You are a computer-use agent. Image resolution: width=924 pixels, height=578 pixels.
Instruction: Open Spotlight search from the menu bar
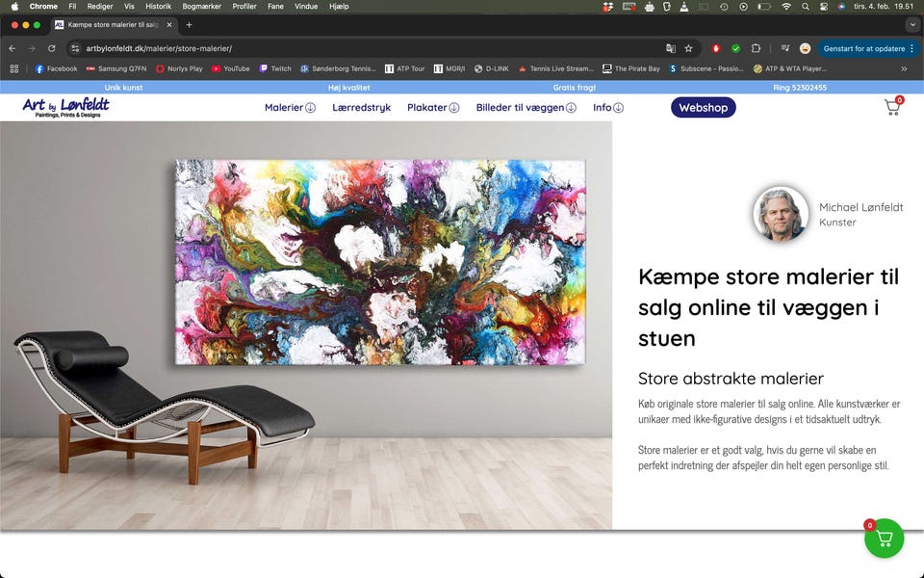point(805,6)
